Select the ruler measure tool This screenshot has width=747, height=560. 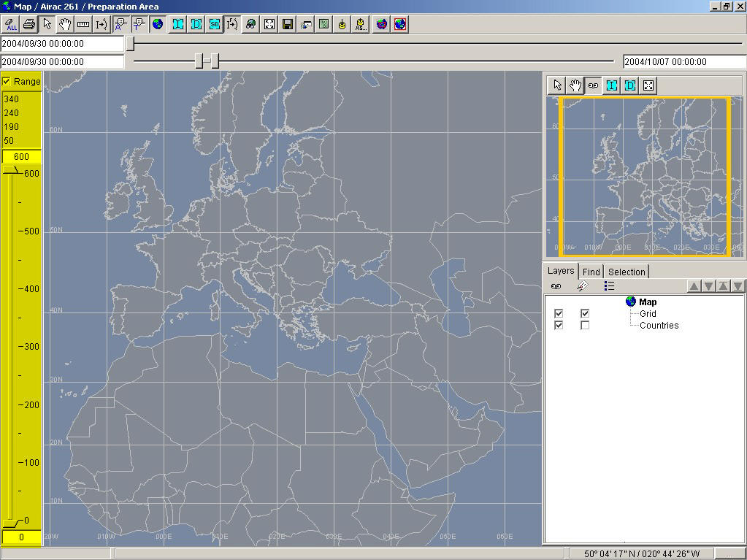point(83,24)
